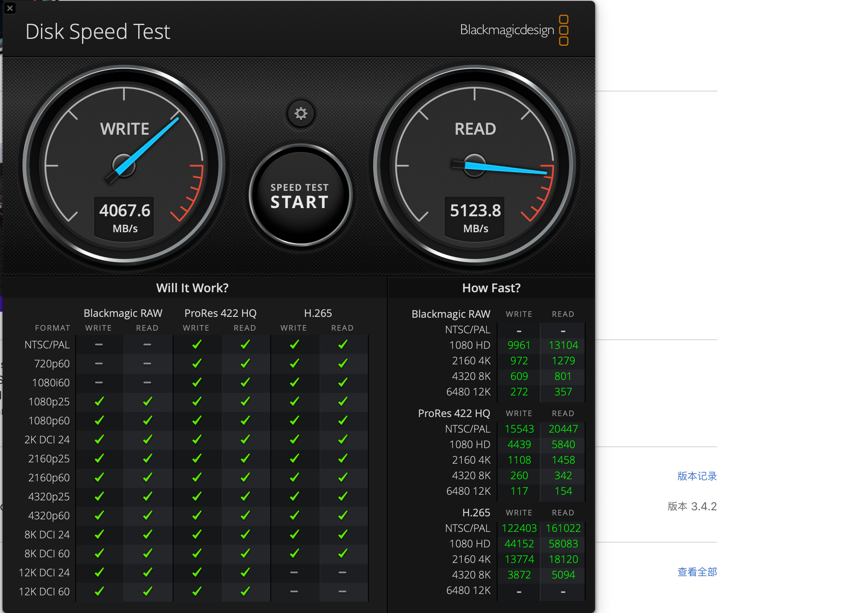Click the 2160p60 format row label
Viewport: 868px width, 613px height.
click(x=49, y=477)
